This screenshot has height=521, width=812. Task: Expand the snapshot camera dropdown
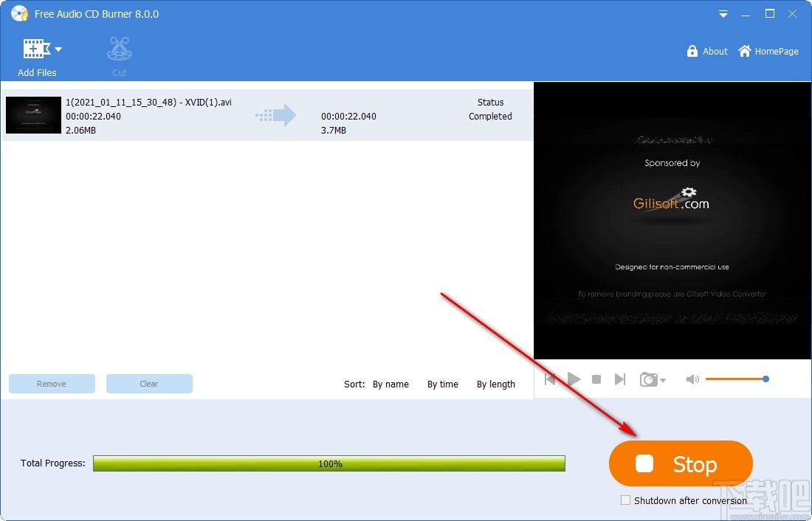tap(662, 382)
